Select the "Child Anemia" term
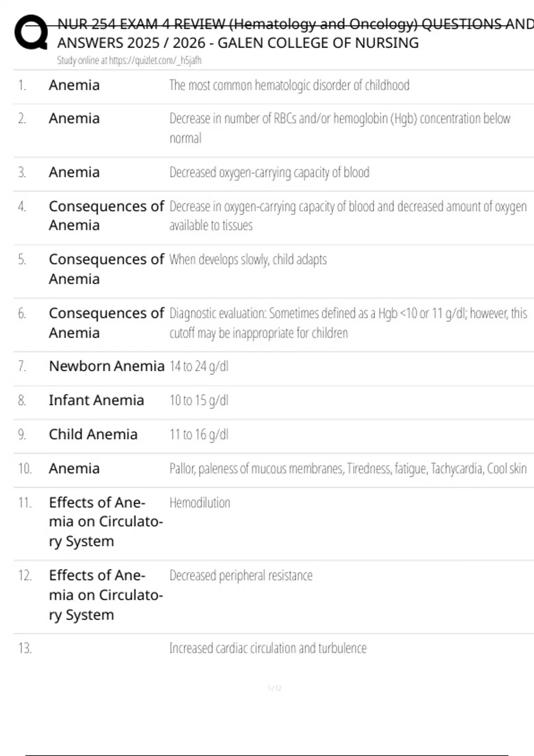This screenshot has width=534, height=756. coord(93,434)
